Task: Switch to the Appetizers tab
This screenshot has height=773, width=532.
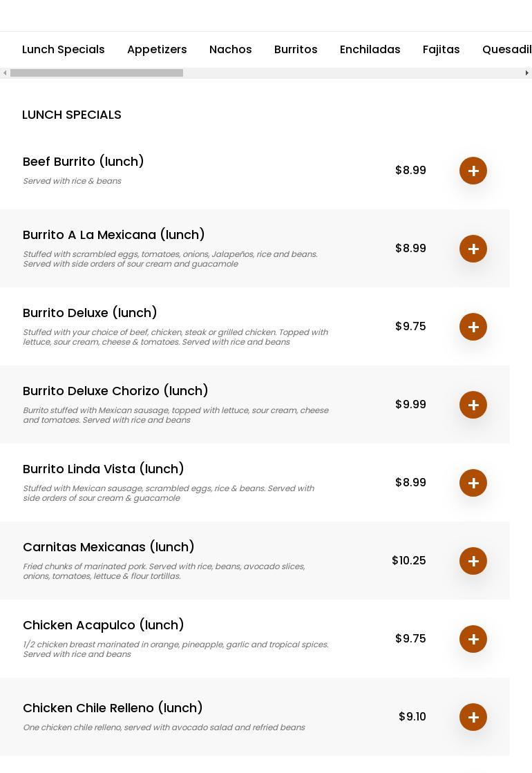Action: 157,50
